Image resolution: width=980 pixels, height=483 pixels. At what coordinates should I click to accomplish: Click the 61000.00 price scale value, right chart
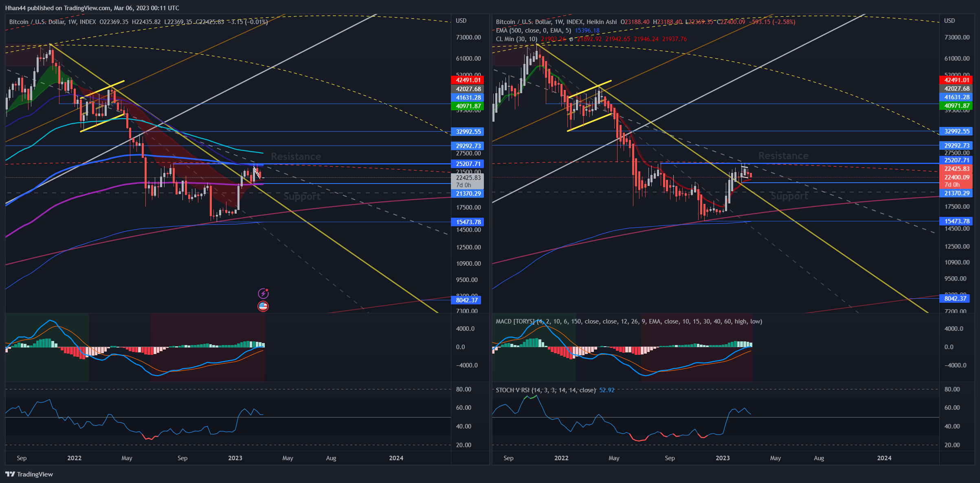pyautogui.click(x=957, y=58)
